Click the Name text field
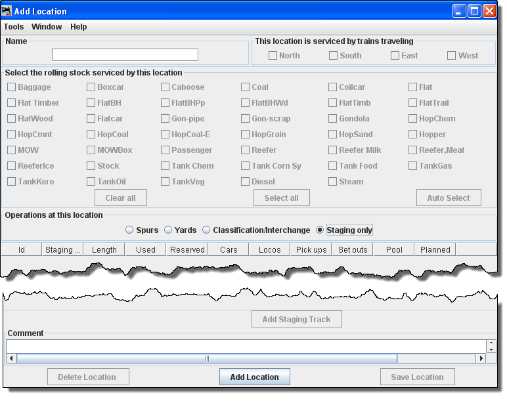507x420 pixels. tap(125, 55)
